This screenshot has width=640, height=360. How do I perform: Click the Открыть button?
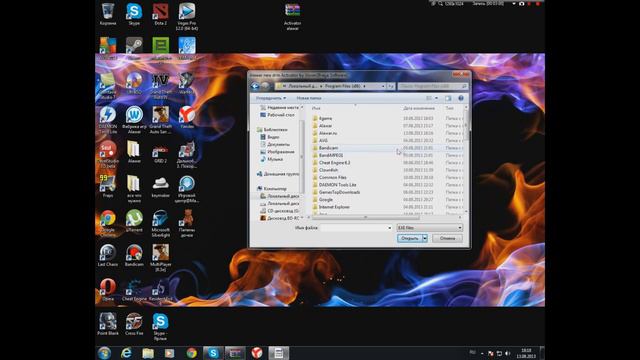pos(410,238)
